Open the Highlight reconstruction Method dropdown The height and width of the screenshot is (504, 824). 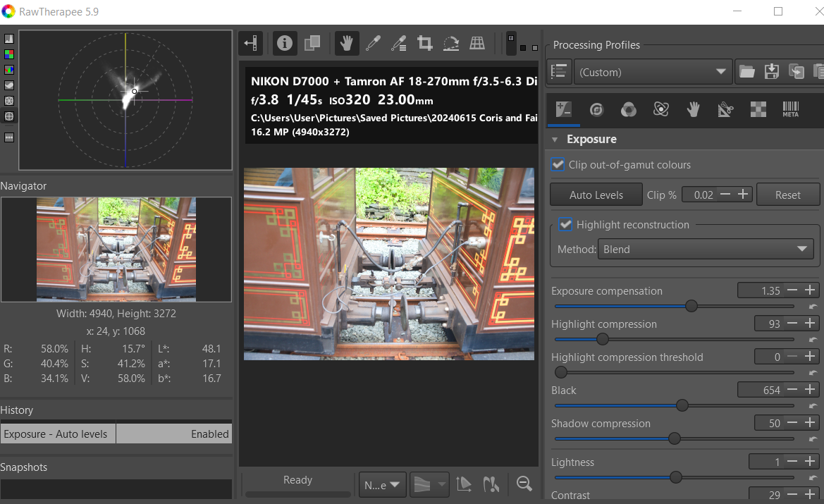pos(705,249)
